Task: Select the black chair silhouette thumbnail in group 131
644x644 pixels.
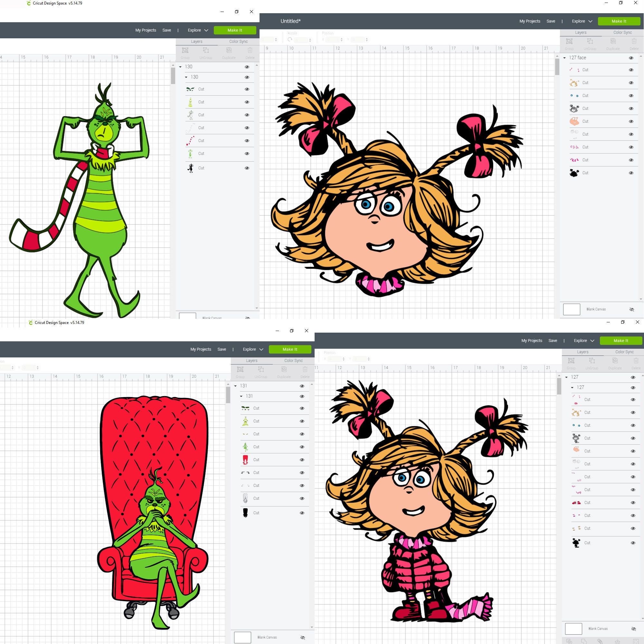Action: [245, 513]
